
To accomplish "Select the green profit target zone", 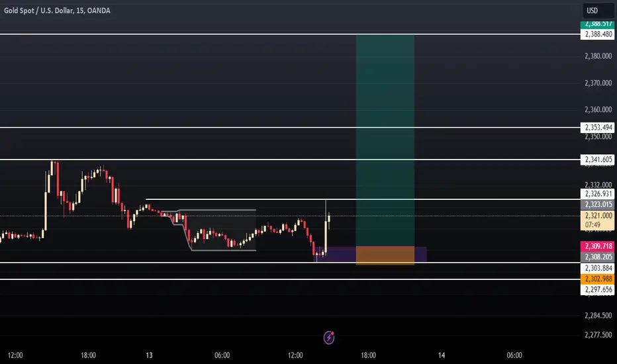I will coord(385,140).
